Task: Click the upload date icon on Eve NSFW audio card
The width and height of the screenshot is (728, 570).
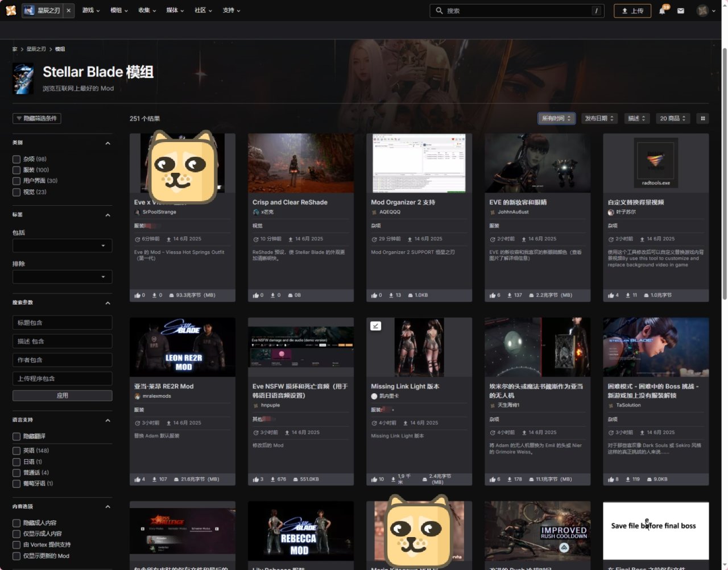Action: (x=287, y=432)
